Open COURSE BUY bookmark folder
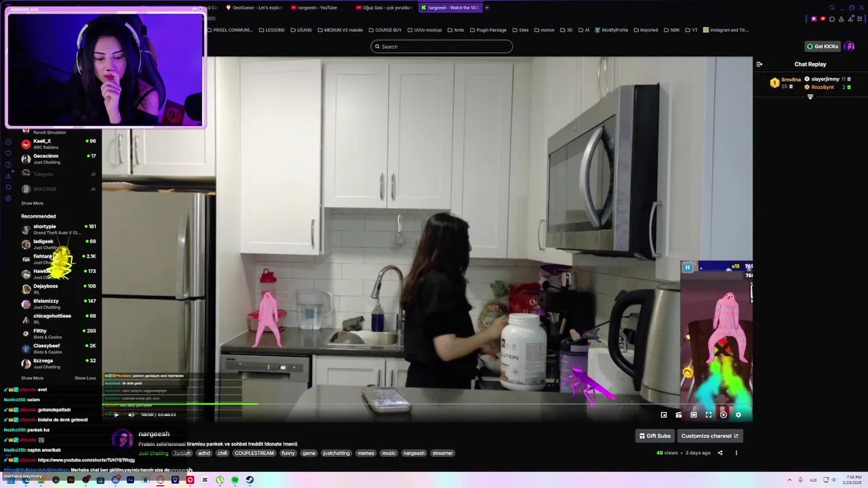Image resolution: width=868 pixels, height=488 pixels. point(385,30)
